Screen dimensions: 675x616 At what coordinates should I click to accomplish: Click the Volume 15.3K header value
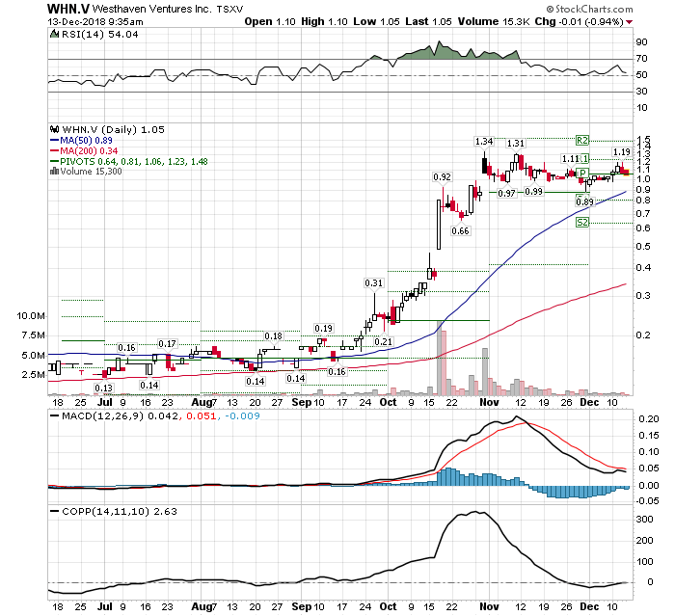pyautogui.click(x=494, y=21)
